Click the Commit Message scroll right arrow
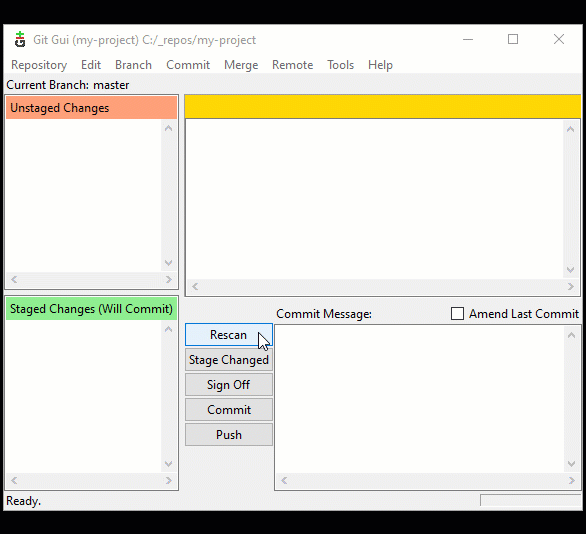 571,481
